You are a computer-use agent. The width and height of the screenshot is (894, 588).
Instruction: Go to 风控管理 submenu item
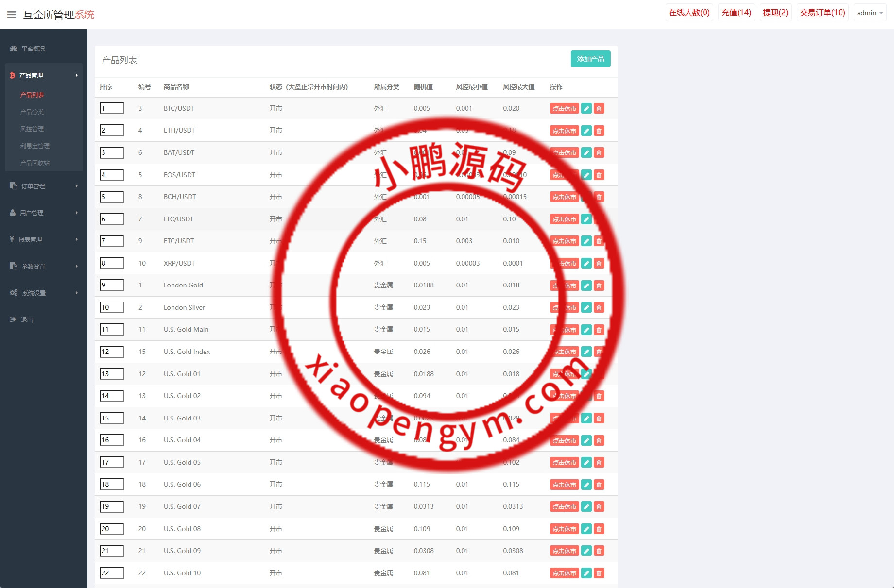tap(32, 129)
